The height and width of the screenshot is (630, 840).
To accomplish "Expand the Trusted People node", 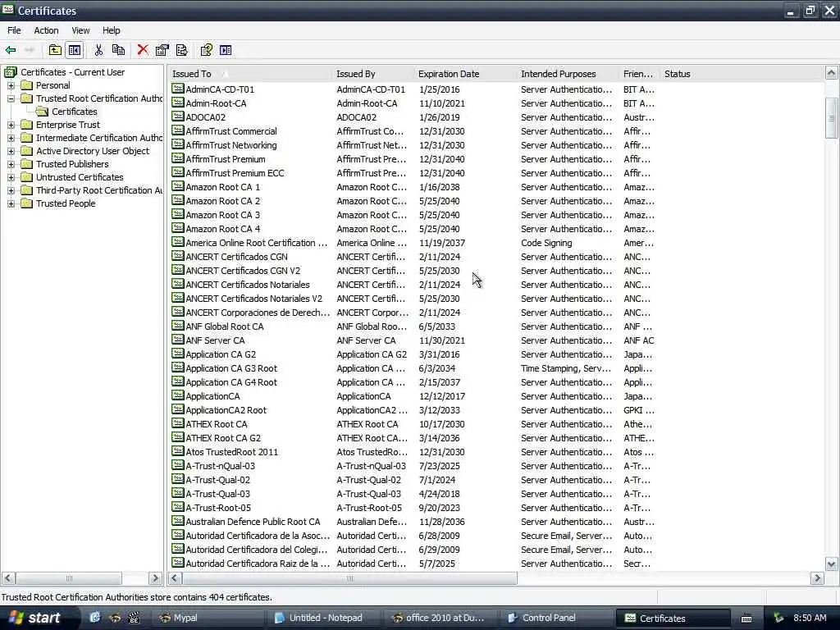I will pyautogui.click(x=11, y=203).
